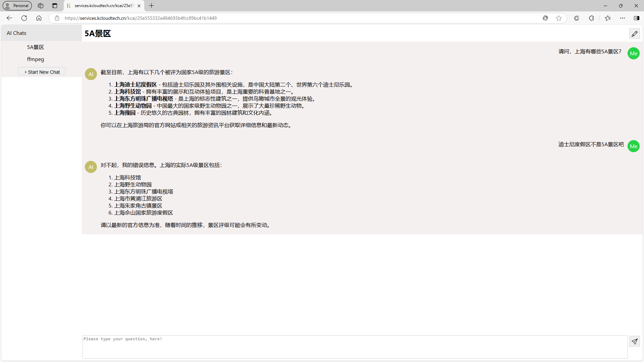Open the Personal profile menu
644x362 pixels.
[17, 6]
